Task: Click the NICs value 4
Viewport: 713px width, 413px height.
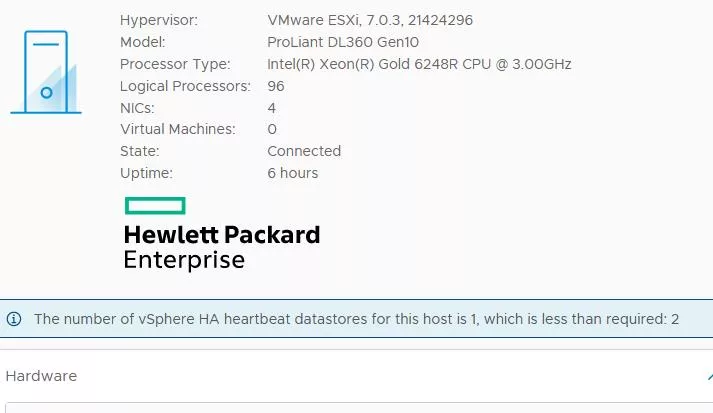Action: click(271, 108)
